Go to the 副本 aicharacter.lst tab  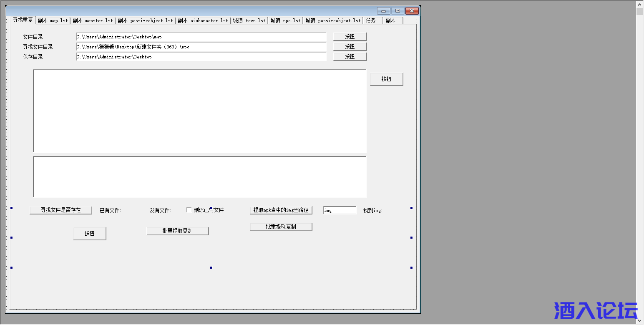tap(203, 20)
